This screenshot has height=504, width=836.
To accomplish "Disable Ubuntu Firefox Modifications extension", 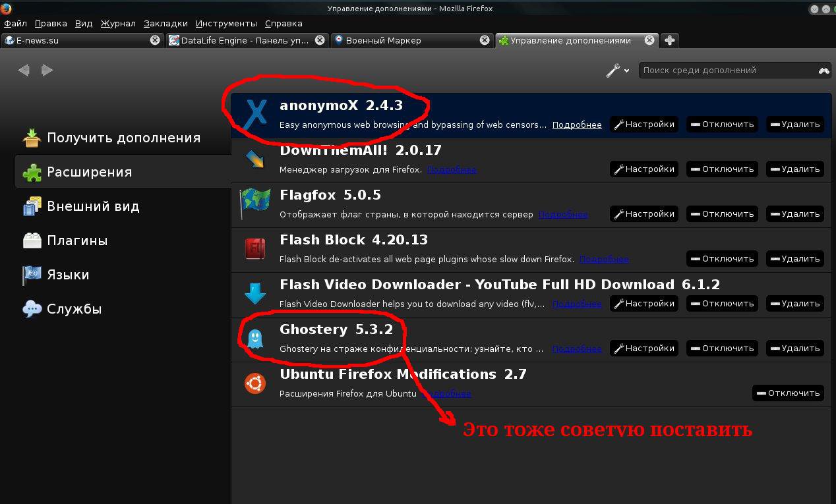I will point(788,393).
